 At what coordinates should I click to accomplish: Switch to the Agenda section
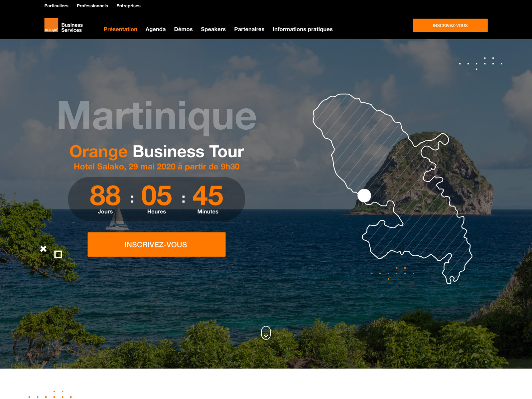click(156, 29)
